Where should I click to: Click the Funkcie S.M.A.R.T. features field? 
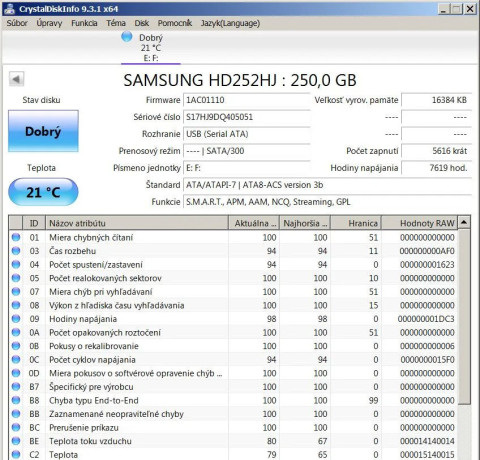click(x=327, y=202)
